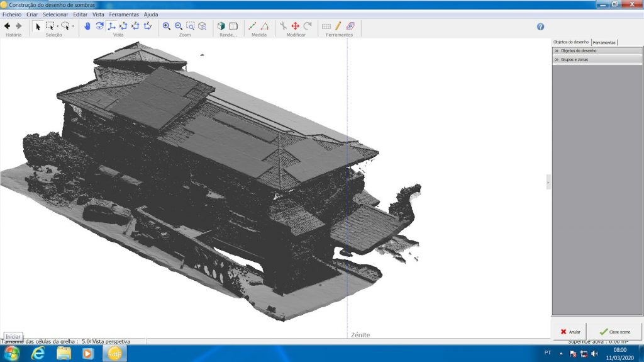Select the arrow pointer selection tool

37,26
